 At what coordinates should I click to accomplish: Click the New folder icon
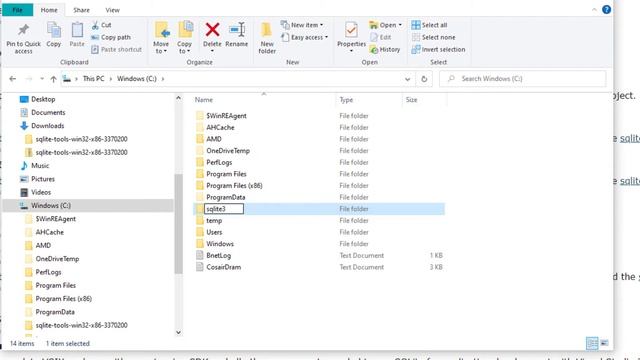(x=267, y=30)
